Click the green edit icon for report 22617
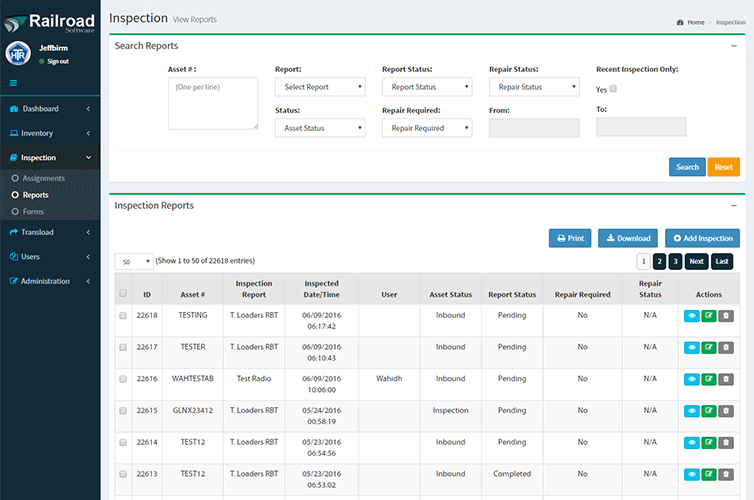The image size is (754, 500). click(708, 347)
